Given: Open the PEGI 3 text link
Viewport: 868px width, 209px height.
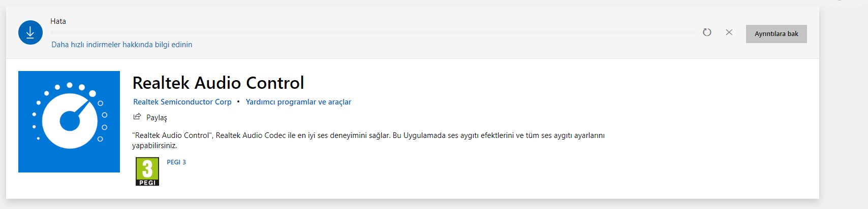Looking at the screenshot, I should click(x=176, y=162).
